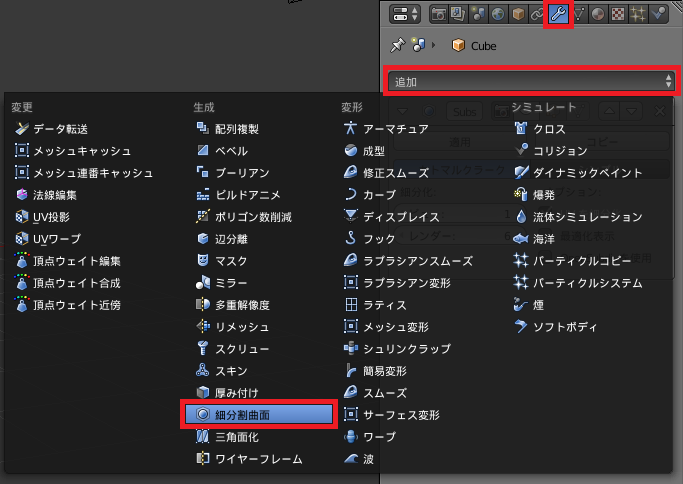The image size is (683, 484).
Task: Select UV投影 modifier
Action: pos(42,217)
